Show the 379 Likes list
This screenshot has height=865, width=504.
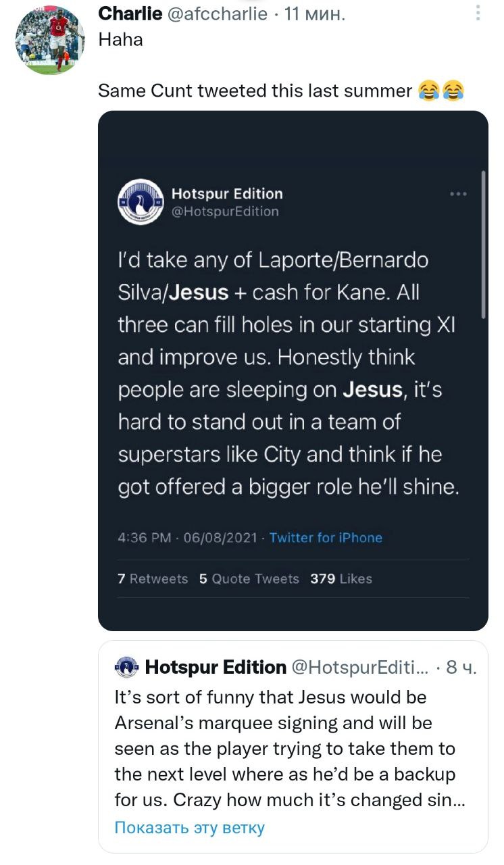[341, 578]
